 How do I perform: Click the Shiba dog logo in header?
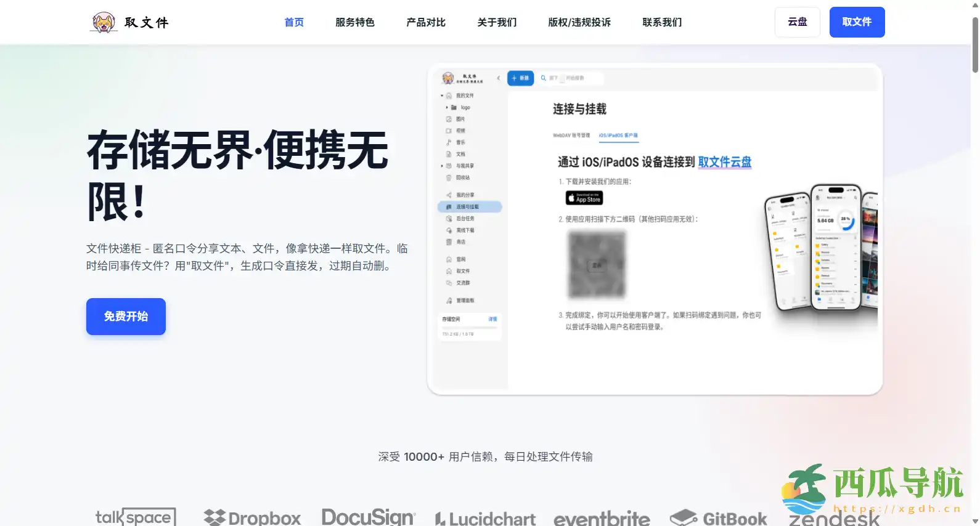click(104, 22)
